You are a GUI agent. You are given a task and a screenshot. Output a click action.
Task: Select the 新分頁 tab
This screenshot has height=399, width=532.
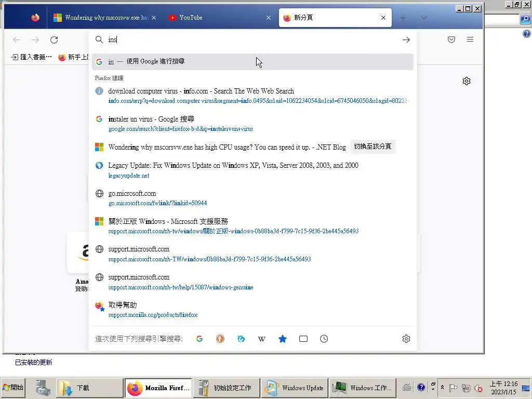point(335,18)
